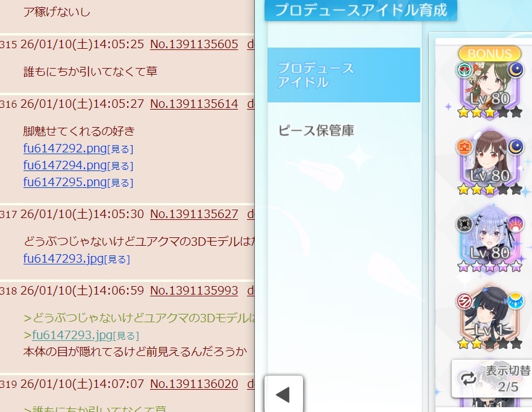532x412 pixels.
Task: Open the fu6147293.jpg link in post 317
Action: [x=63, y=259]
